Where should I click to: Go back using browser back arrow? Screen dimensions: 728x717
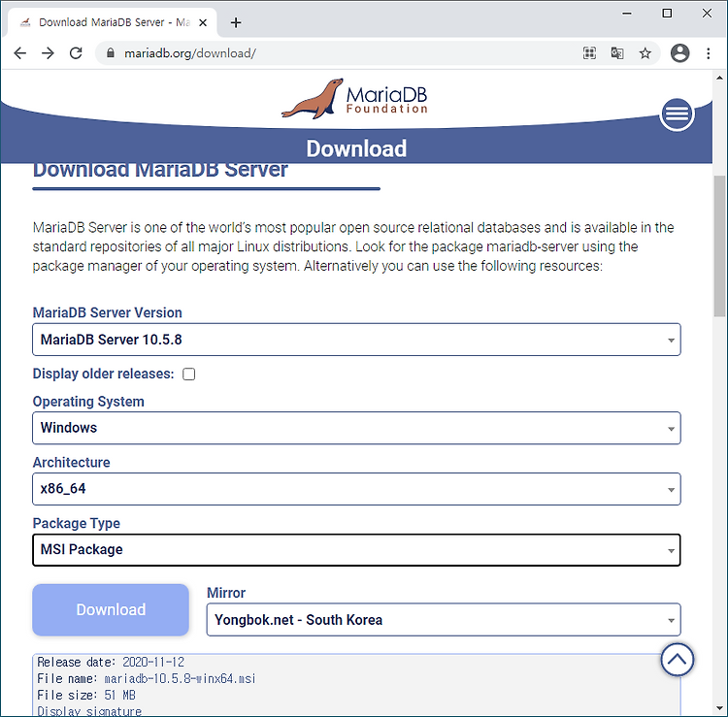pos(20,53)
